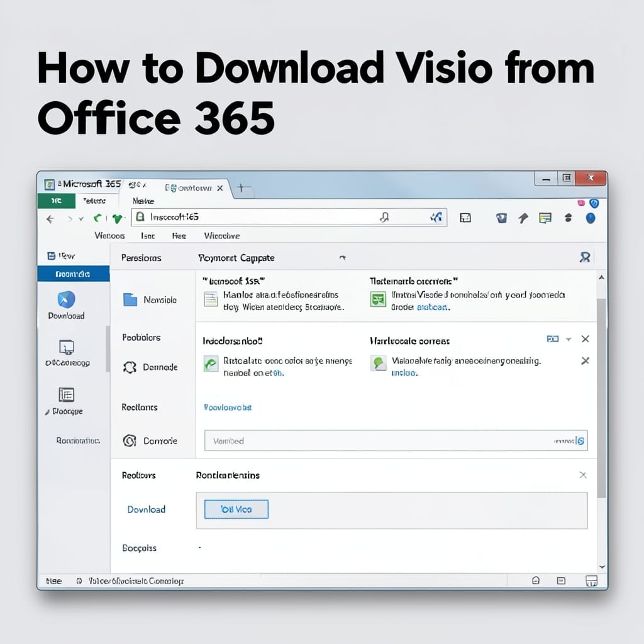Screen dimensions: 644x644
Task: Click the blue icon at end of 'Vamioed' field
Action: coord(580,441)
